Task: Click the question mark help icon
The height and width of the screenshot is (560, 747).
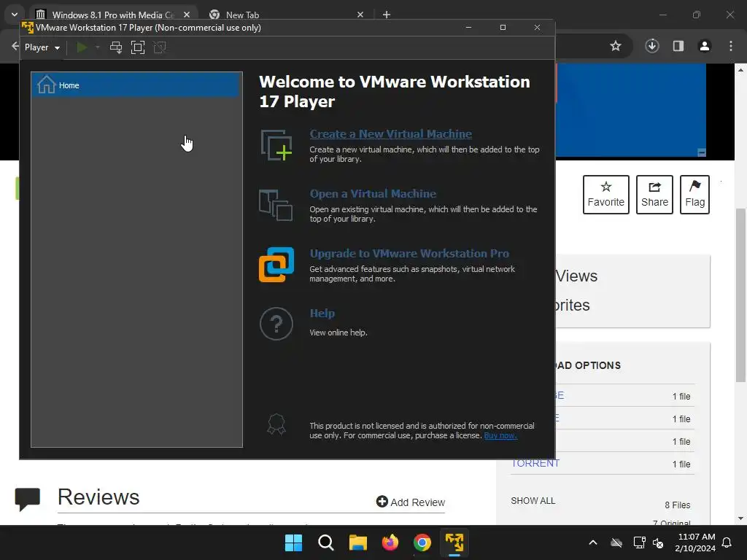Action: point(276,324)
